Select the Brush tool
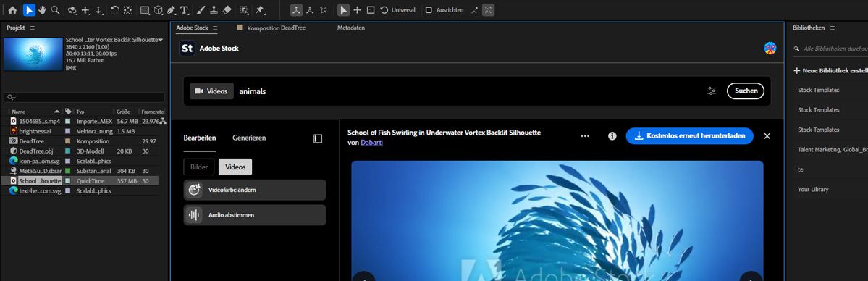868x281 pixels. point(201,10)
